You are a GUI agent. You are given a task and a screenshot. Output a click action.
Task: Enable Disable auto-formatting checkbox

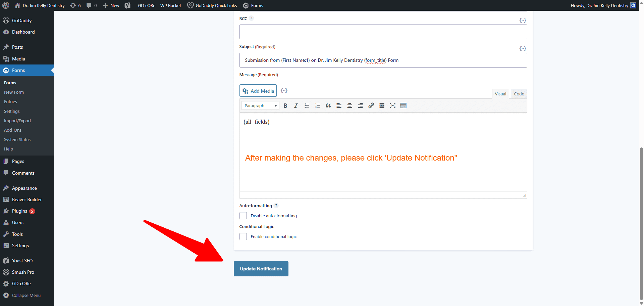click(x=243, y=216)
